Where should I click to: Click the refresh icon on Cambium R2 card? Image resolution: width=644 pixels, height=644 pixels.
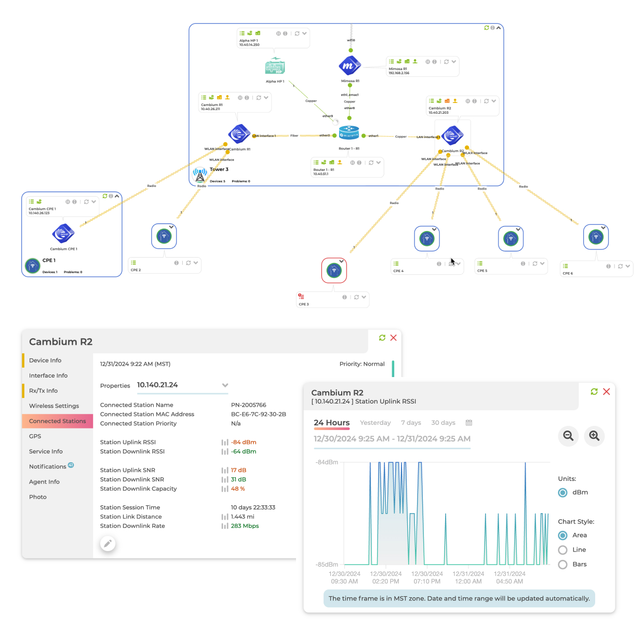coord(486,101)
